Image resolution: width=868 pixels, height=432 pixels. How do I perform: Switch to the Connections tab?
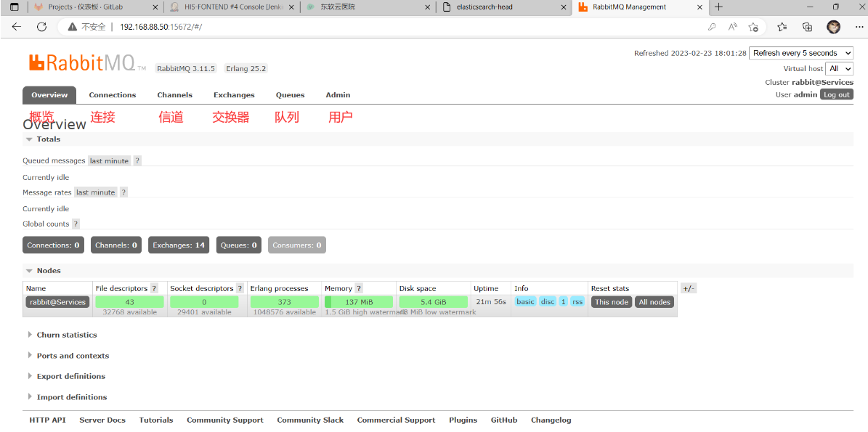point(113,95)
